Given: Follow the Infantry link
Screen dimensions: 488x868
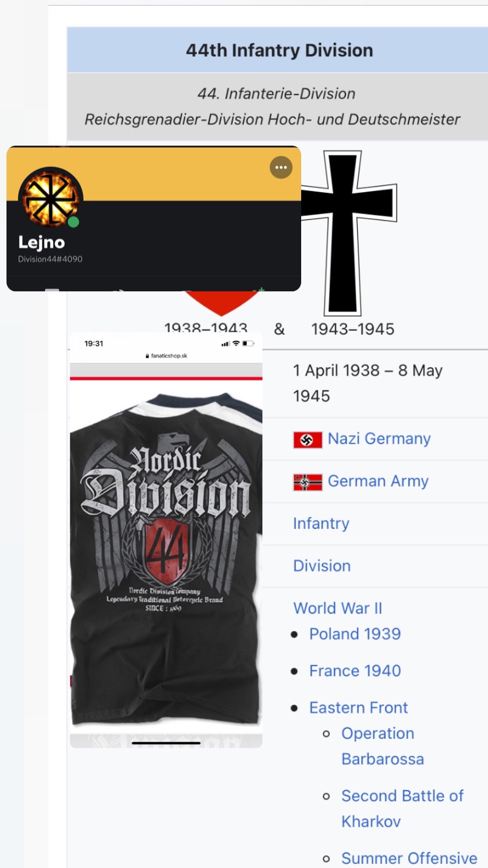Looking at the screenshot, I should (321, 524).
